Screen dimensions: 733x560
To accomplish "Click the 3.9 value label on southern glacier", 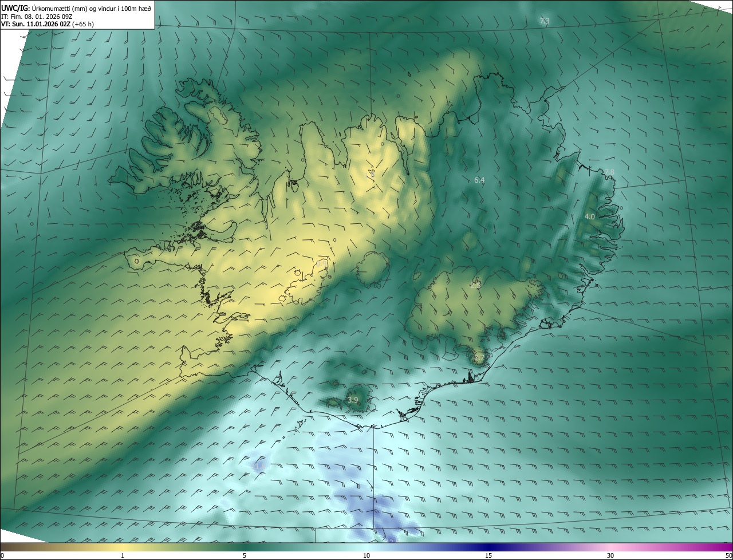I will (x=353, y=400).
